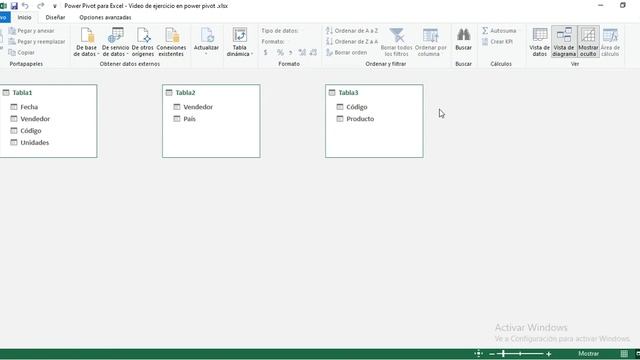Redo the last action
The image size is (640, 360).
40,6
